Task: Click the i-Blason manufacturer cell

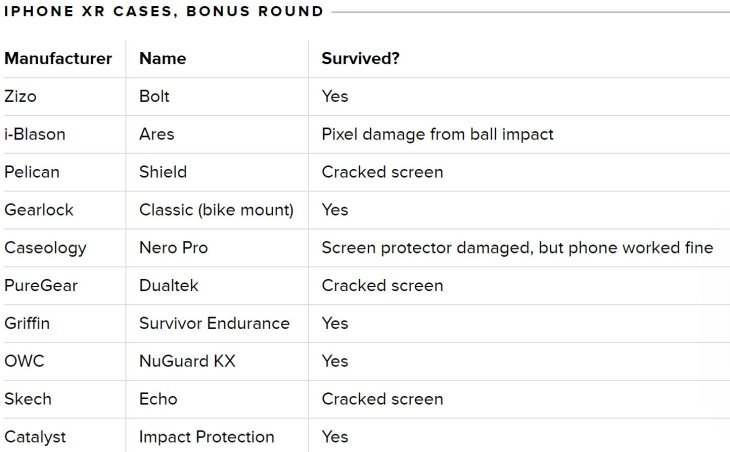Action: coord(35,134)
